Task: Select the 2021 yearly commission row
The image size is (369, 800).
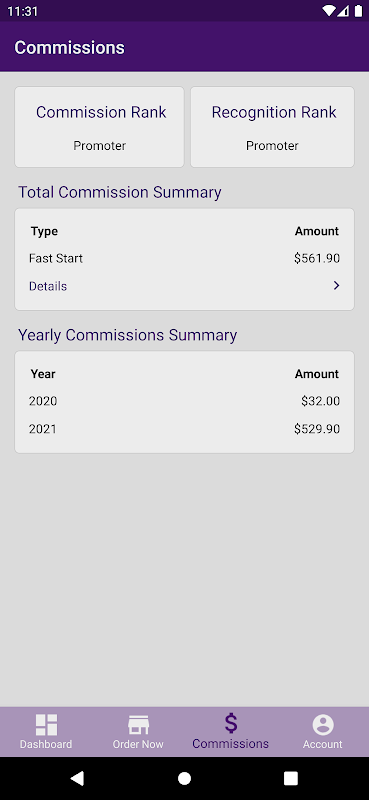Action: (x=184, y=429)
